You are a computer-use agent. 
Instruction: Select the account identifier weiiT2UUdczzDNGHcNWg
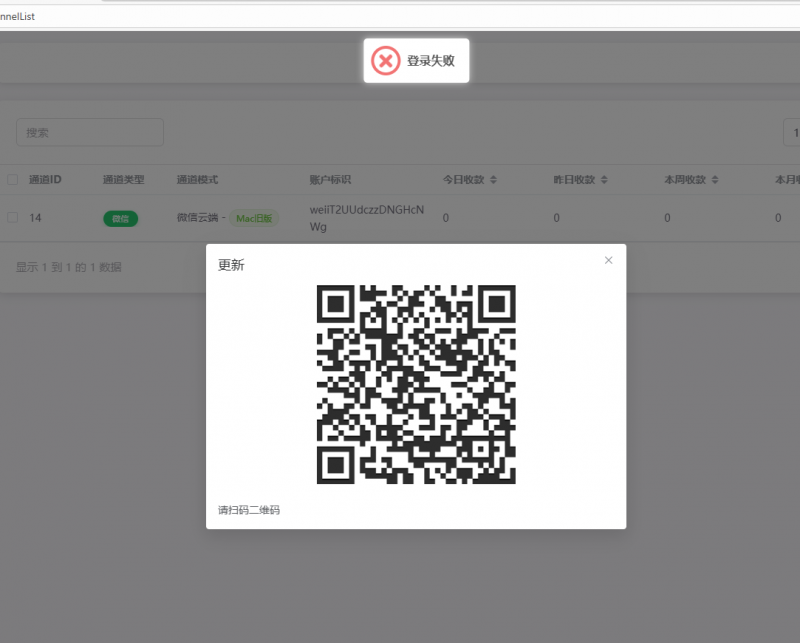365,218
